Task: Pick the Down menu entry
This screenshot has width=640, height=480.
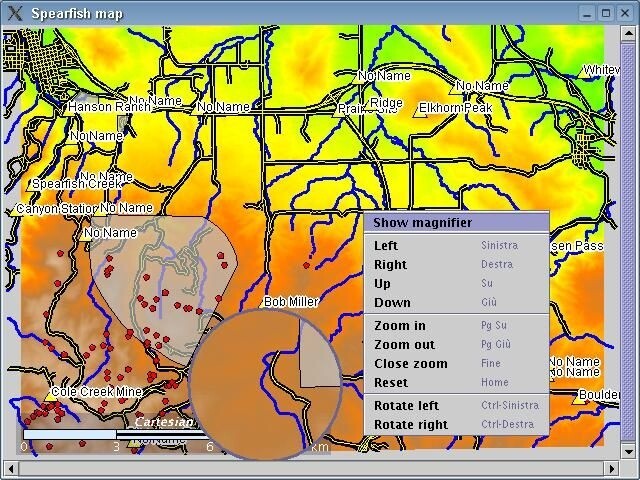Action: [x=456, y=303]
